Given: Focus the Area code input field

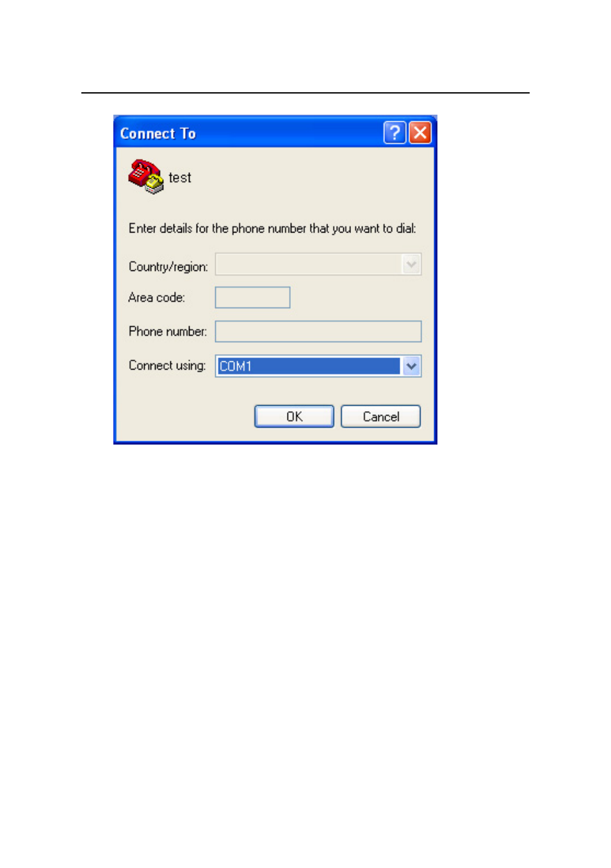Looking at the screenshot, I should (252, 297).
